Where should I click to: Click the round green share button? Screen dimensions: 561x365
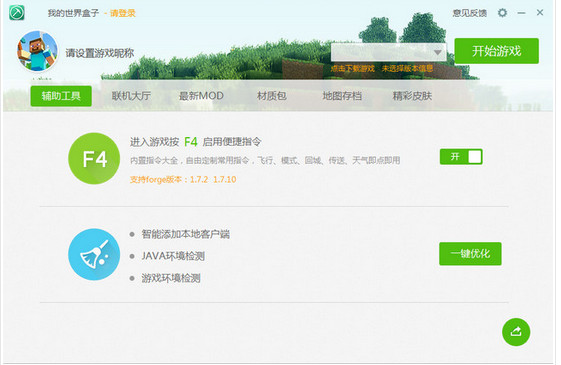516,332
